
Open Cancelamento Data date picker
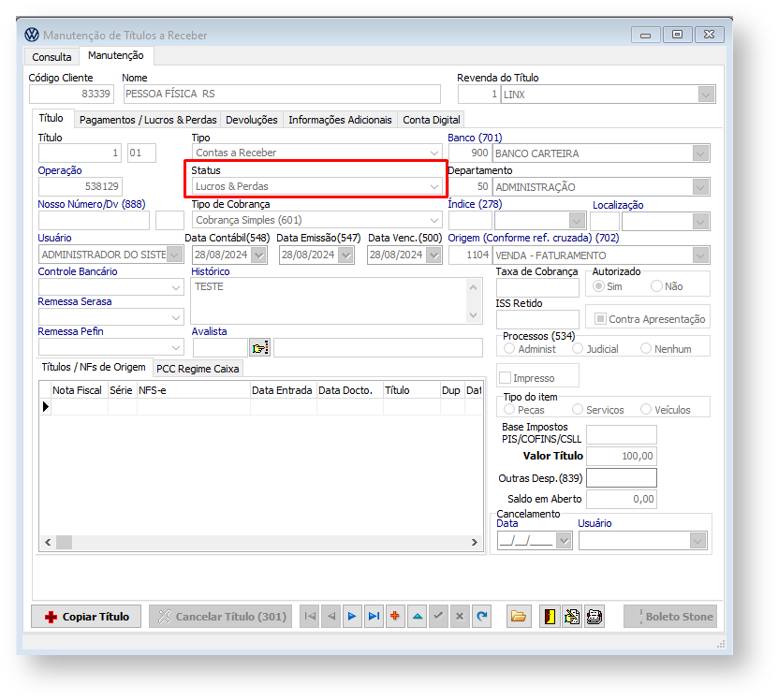564,541
